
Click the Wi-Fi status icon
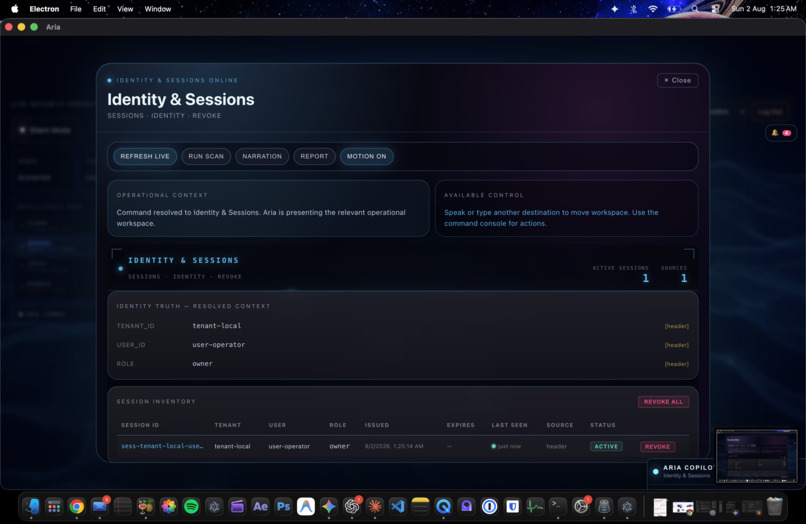(x=653, y=9)
